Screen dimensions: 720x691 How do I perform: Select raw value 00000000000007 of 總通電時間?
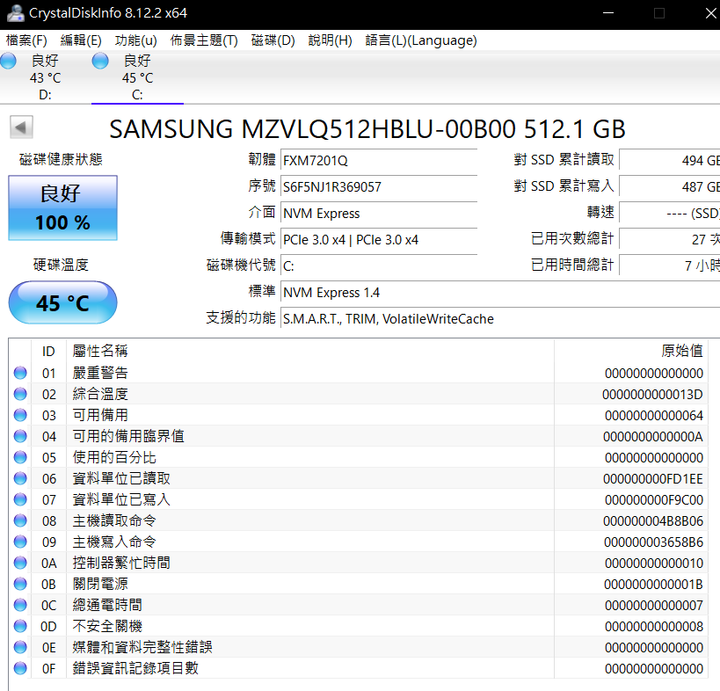point(654,606)
